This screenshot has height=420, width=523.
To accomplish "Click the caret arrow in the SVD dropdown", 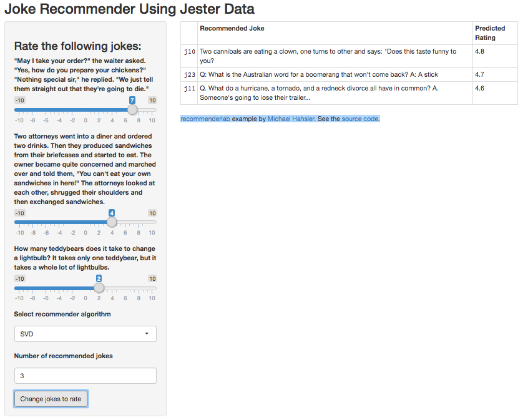I will 147,334.
